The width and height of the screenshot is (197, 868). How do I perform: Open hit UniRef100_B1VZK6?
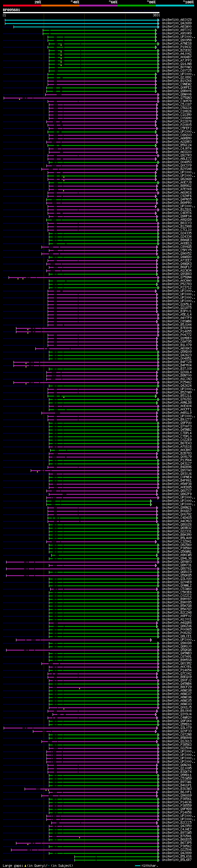pos(177,81)
